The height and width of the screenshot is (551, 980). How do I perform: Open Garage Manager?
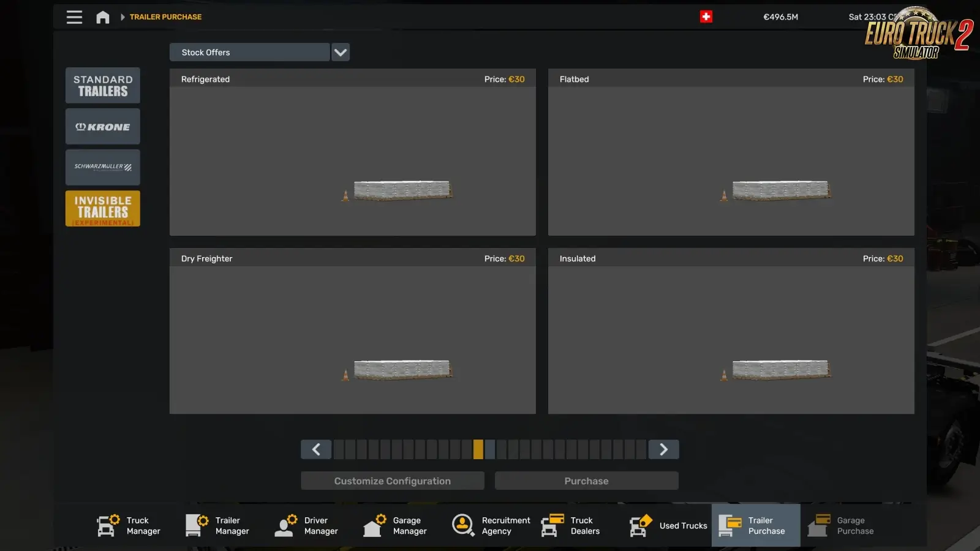(396, 526)
